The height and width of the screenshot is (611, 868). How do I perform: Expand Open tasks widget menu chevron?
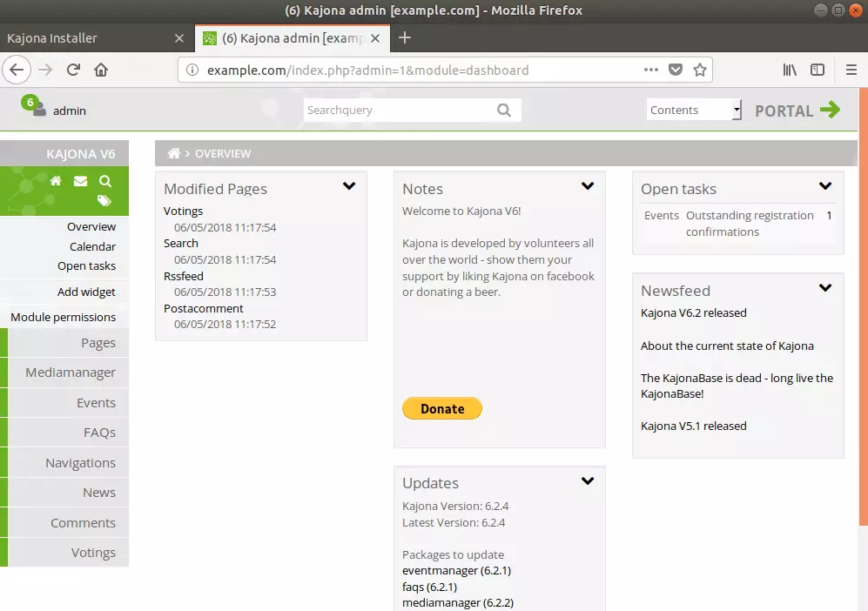pos(824,186)
